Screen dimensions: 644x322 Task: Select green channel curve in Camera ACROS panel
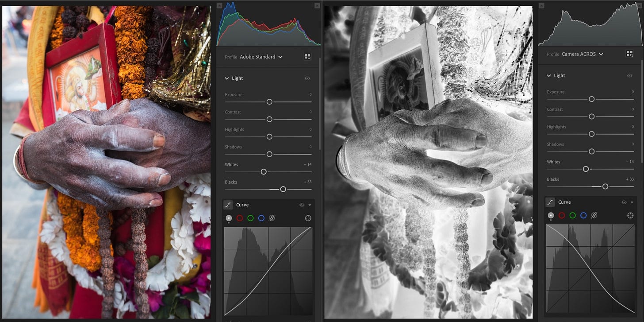click(572, 215)
